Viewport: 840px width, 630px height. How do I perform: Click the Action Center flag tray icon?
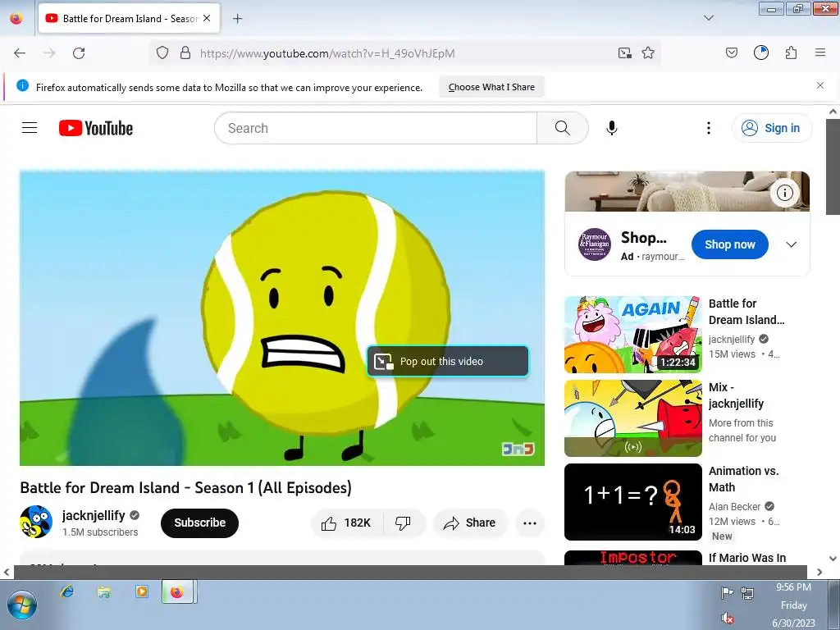click(x=727, y=592)
